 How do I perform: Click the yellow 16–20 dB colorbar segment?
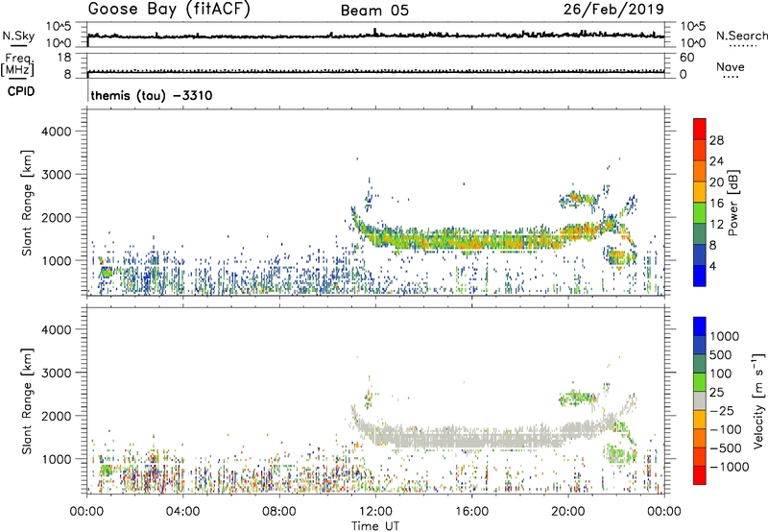point(700,192)
